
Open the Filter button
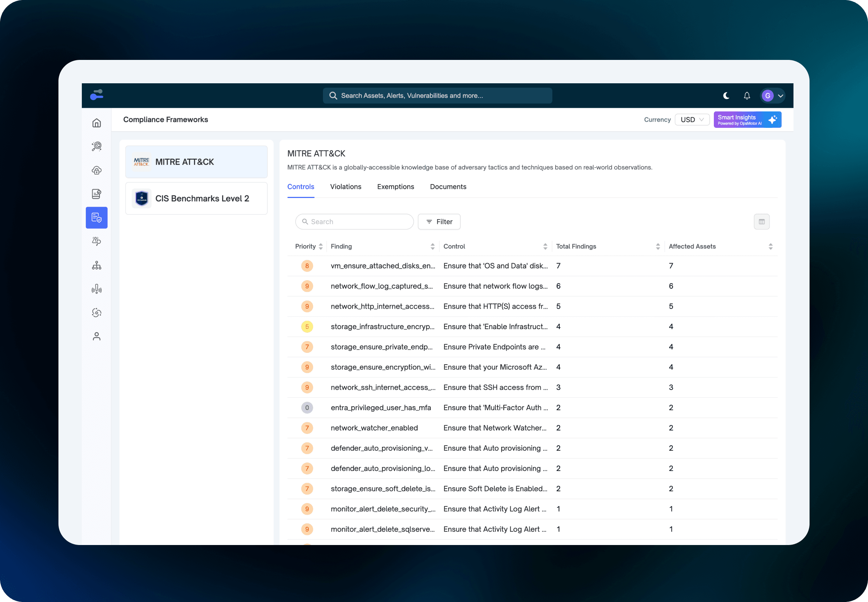[x=439, y=222]
